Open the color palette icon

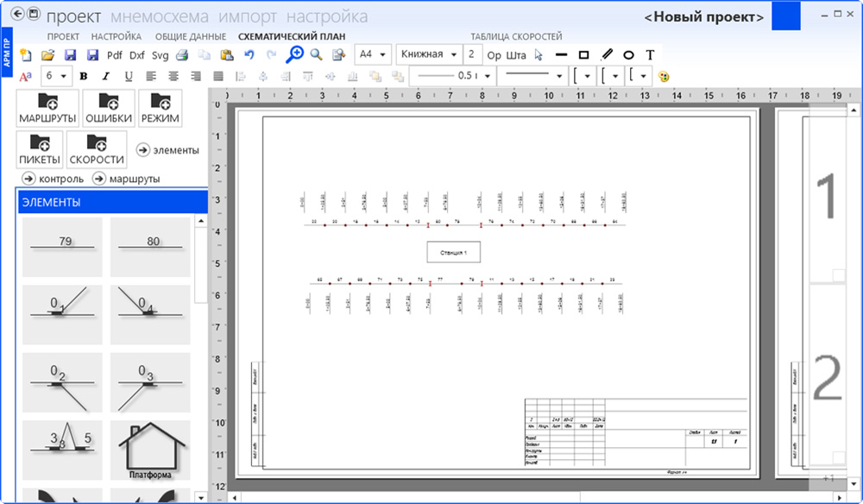point(664,77)
